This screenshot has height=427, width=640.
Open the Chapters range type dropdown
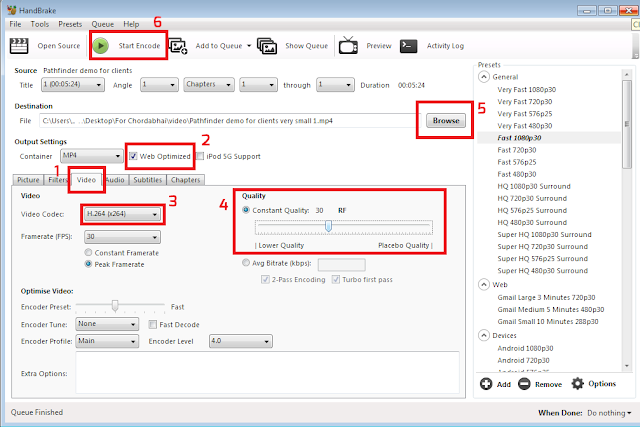pyautogui.click(x=209, y=85)
